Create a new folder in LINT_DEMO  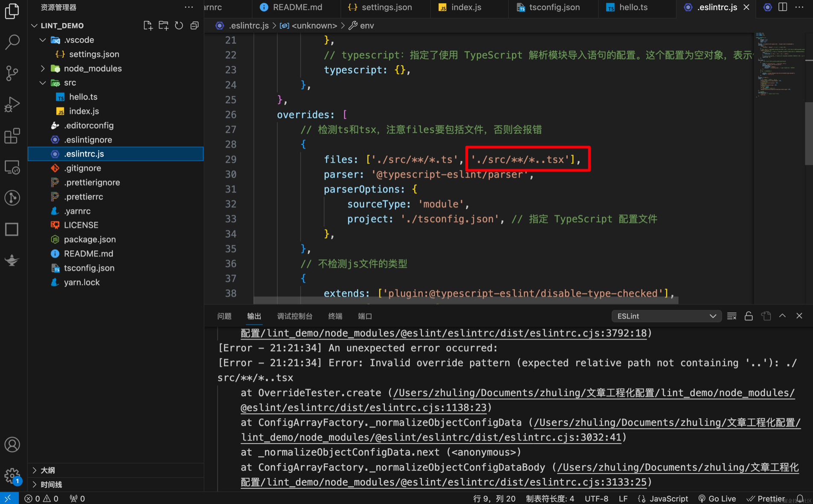coord(163,26)
